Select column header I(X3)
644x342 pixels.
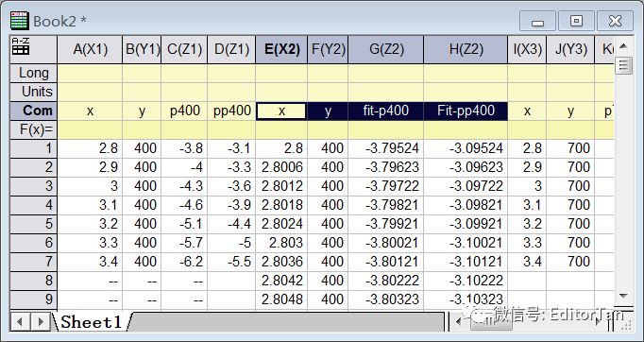pos(527,49)
